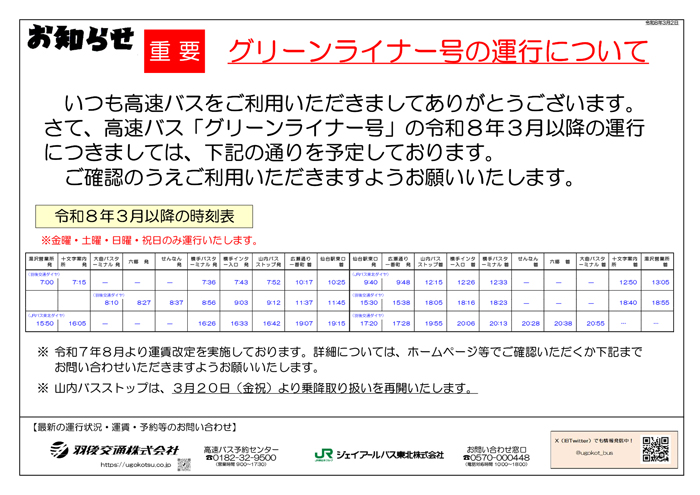Click the red 金曜・土曜・日曜・祝日 operation note
Viewport: 700px width, 495px height.
point(148,240)
